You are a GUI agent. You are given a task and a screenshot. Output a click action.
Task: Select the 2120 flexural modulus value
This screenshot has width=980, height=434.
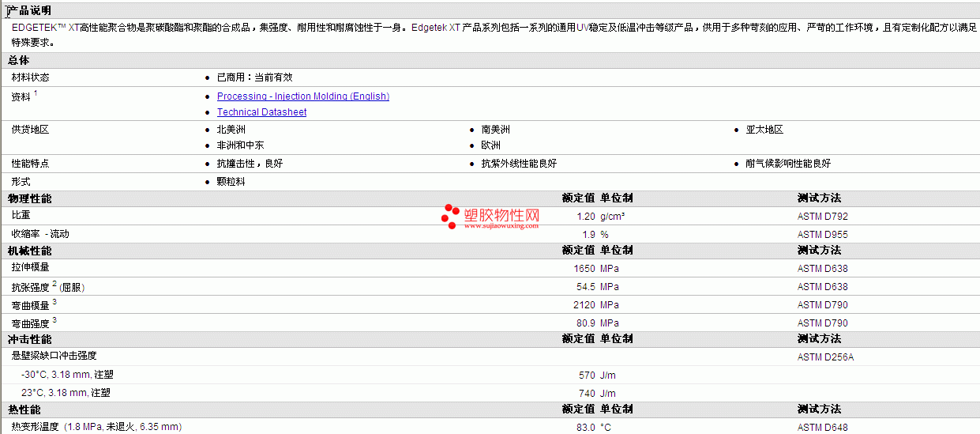click(584, 305)
